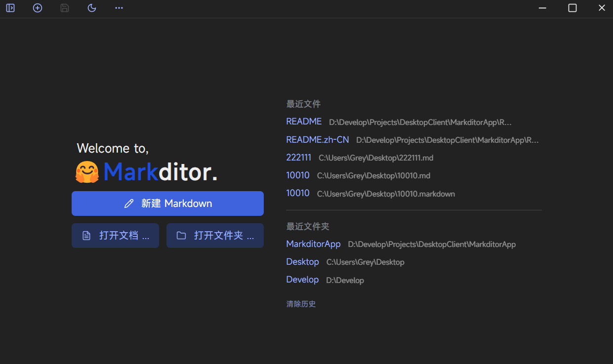This screenshot has height=364, width=613.
Task: Open recent file 10010 with .md path
Action: [298, 175]
